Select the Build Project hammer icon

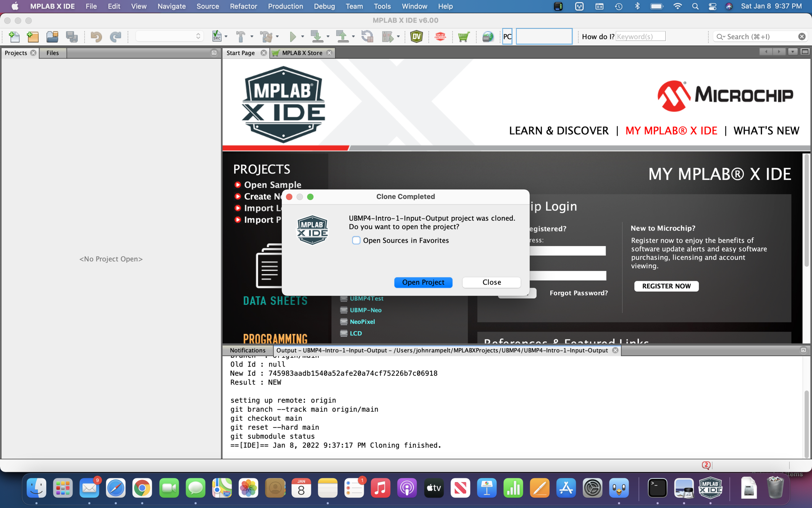pyautogui.click(x=241, y=37)
